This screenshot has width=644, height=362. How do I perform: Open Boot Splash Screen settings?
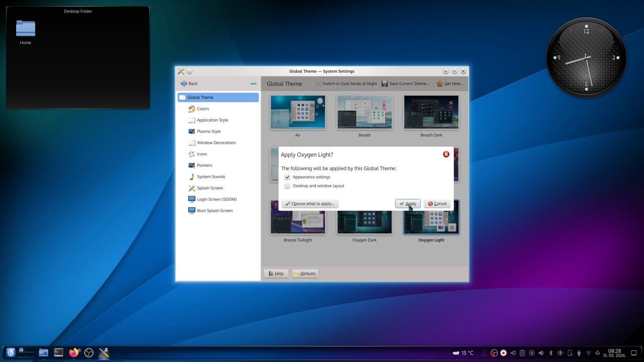click(218, 211)
